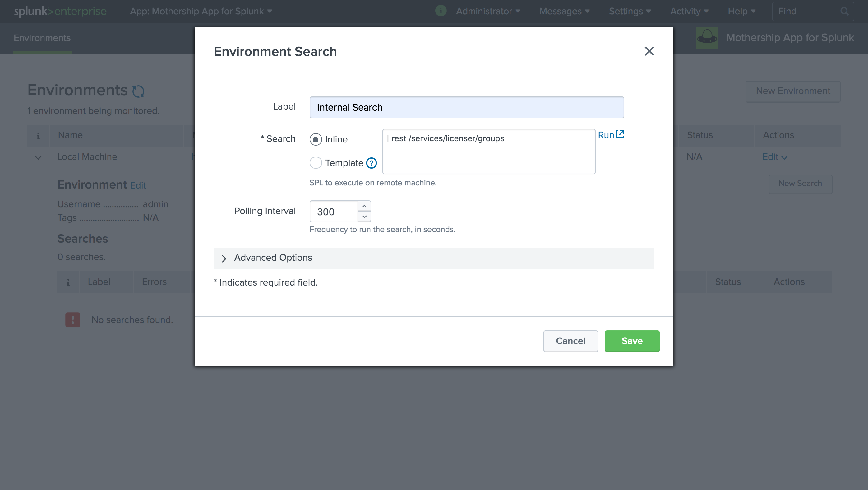This screenshot has height=490, width=868.
Task: Save the environment search
Action: (x=632, y=341)
